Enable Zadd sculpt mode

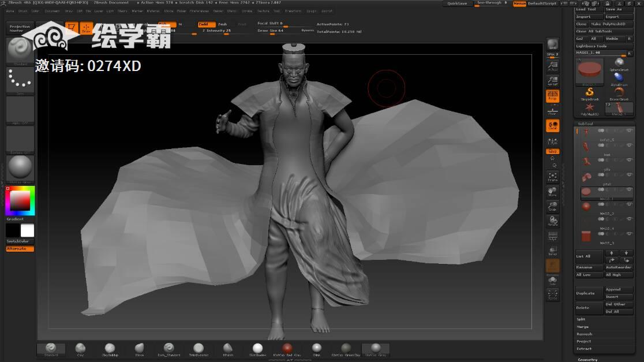(206, 24)
